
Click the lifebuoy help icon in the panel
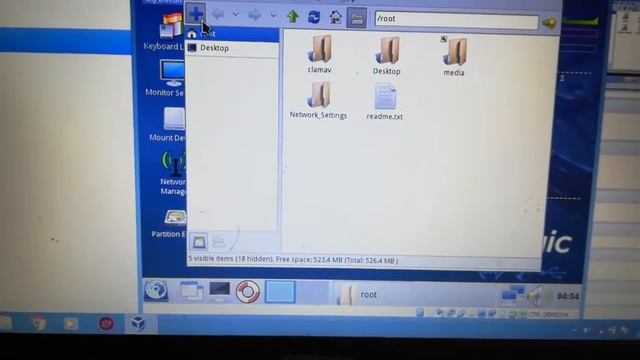click(247, 292)
